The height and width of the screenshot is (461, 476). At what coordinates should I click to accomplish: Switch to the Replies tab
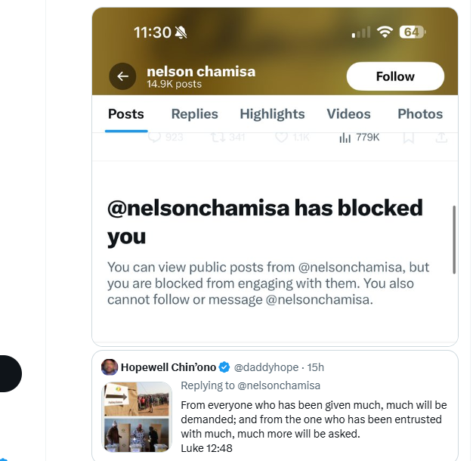pos(194,114)
